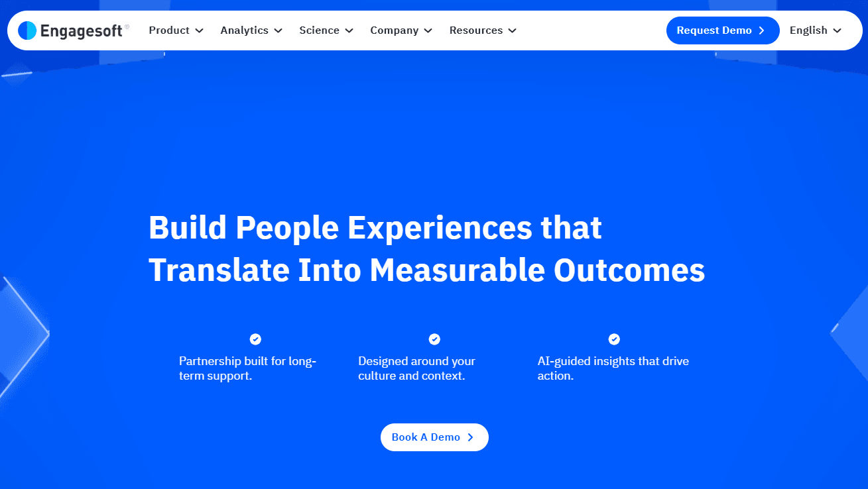This screenshot has width=868, height=489.
Task: Click the Engagesoft circular logo icon
Action: (x=27, y=30)
